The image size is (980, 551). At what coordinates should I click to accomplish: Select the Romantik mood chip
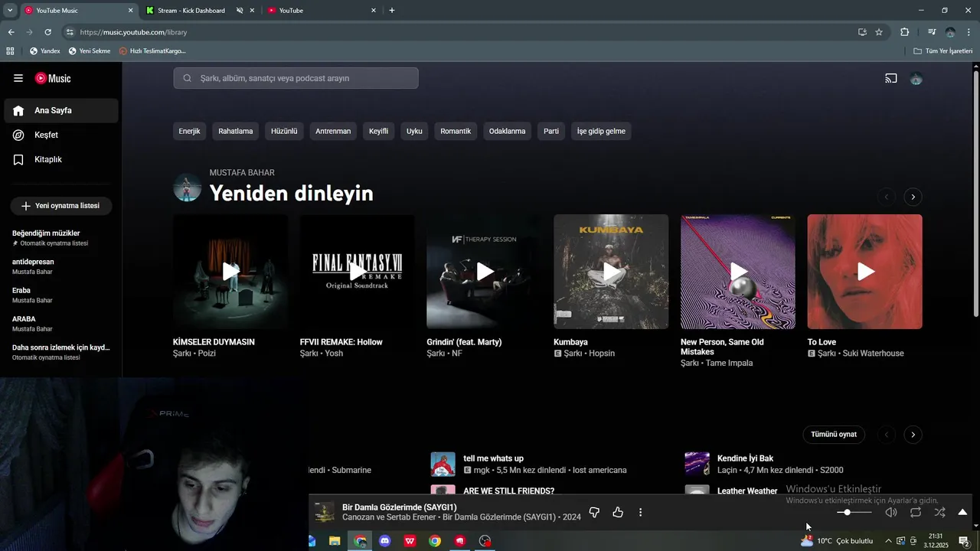click(456, 131)
